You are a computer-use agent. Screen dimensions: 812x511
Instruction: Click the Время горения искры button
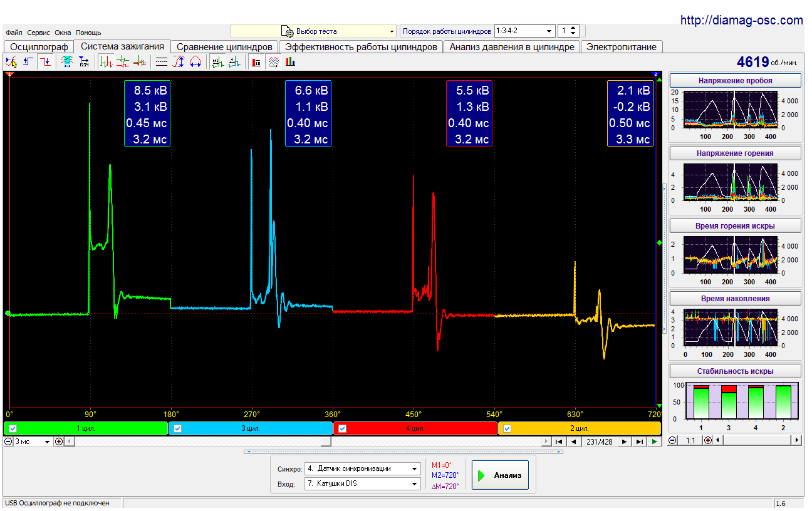[736, 226]
